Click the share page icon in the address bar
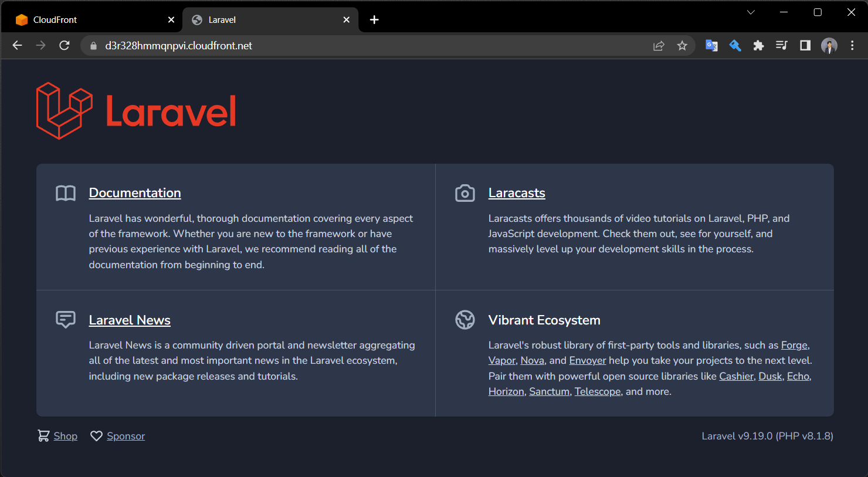This screenshot has width=868, height=477. click(x=659, y=46)
